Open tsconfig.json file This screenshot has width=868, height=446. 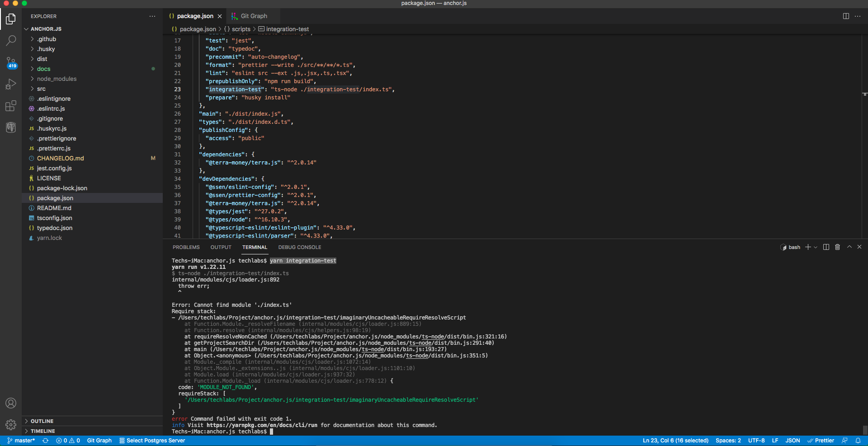click(x=92, y=218)
